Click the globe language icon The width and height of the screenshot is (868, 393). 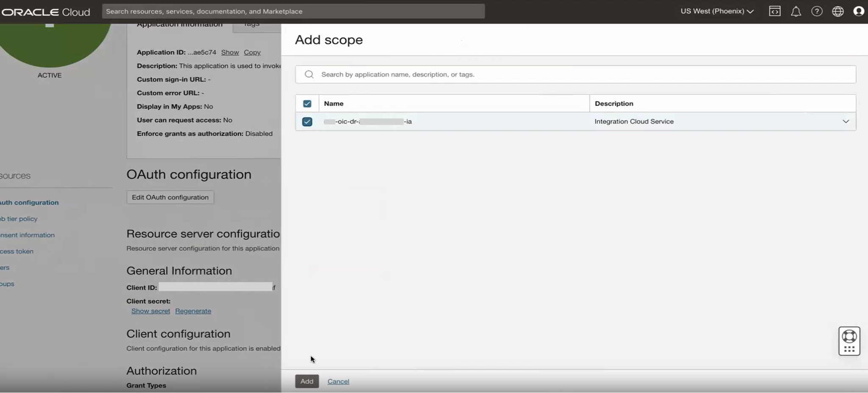point(838,11)
